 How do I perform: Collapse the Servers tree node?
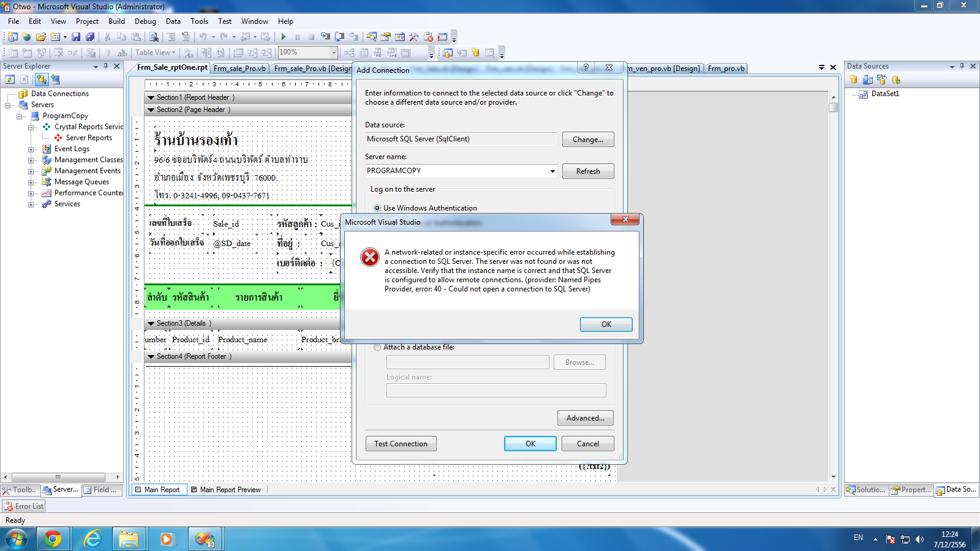click(x=8, y=105)
